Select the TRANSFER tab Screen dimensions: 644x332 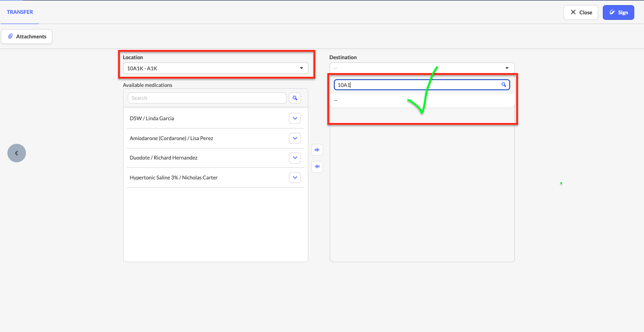click(x=20, y=12)
